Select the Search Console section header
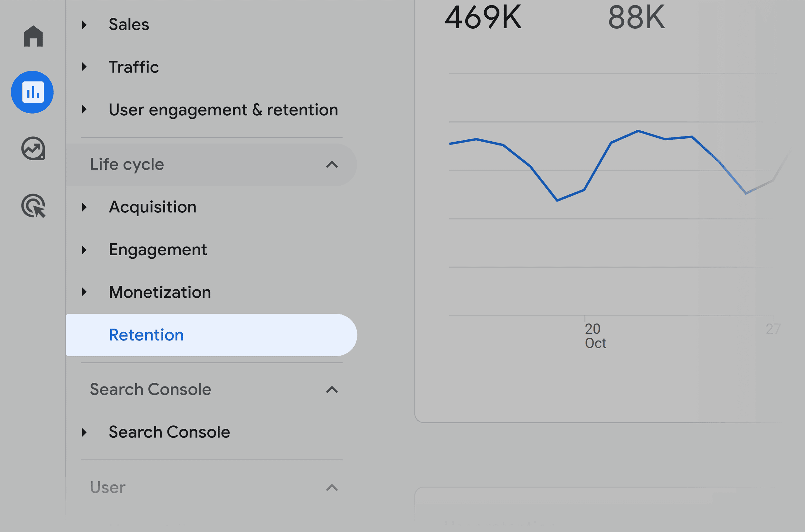The width and height of the screenshot is (805, 532). click(x=150, y=389)
